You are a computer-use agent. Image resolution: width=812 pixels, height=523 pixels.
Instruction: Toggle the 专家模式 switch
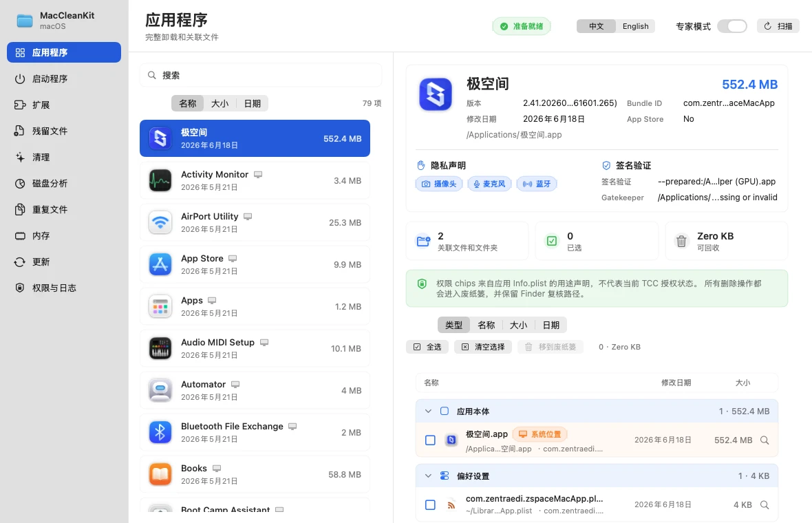point(731,26)
